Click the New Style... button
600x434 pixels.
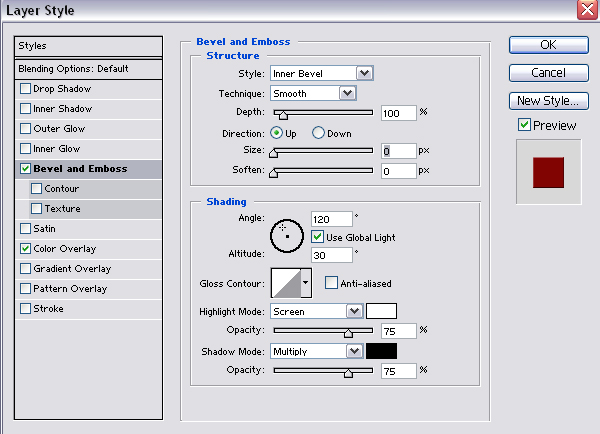pos(547,101)
